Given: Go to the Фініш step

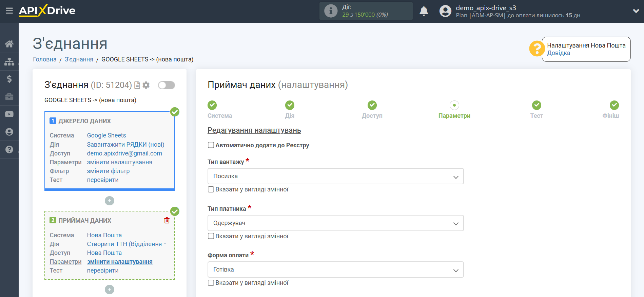Looking at the screenshot, I should [614, 105].
